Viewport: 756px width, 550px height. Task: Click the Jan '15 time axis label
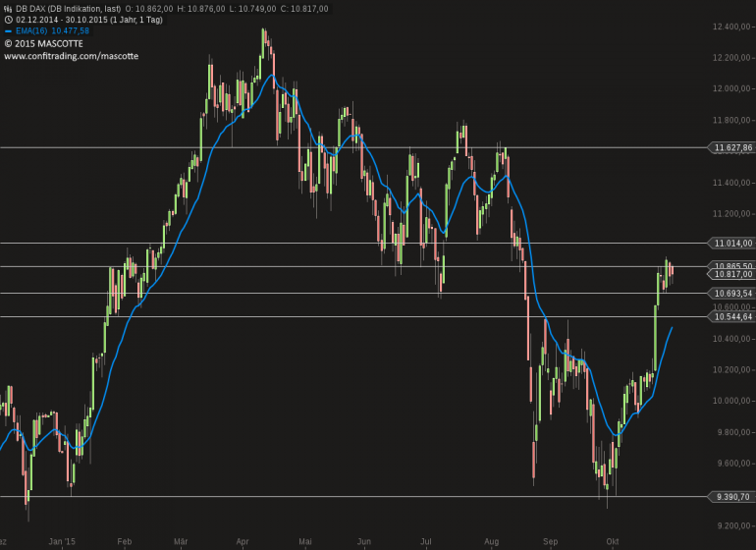point(62,541)
